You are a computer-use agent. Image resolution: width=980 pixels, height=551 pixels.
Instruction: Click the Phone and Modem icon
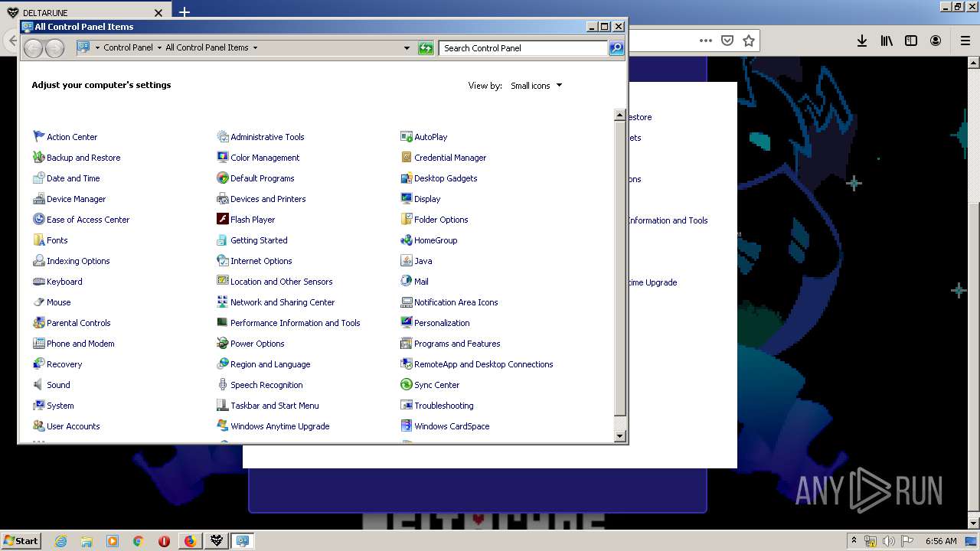click(x=39, y=343)
